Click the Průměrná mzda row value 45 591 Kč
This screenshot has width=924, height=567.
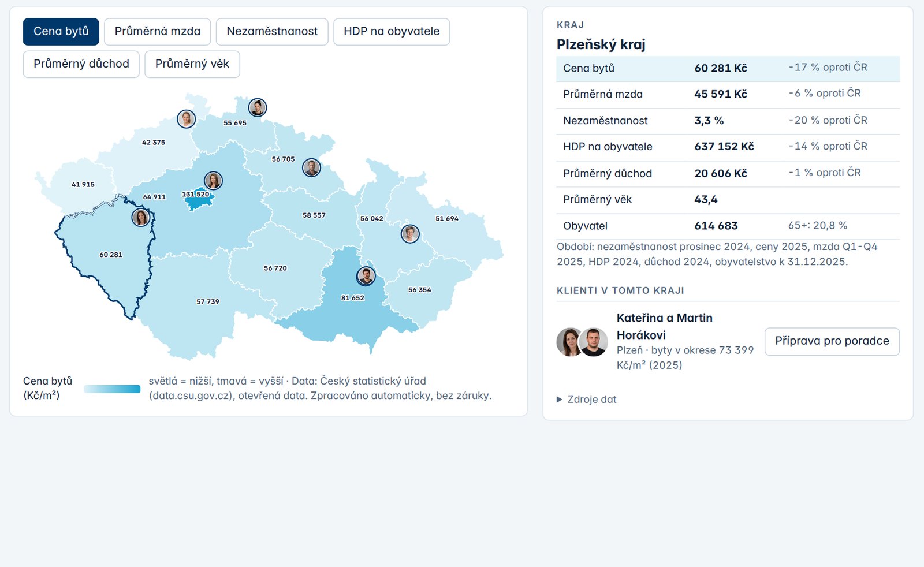tap(721, 94)
